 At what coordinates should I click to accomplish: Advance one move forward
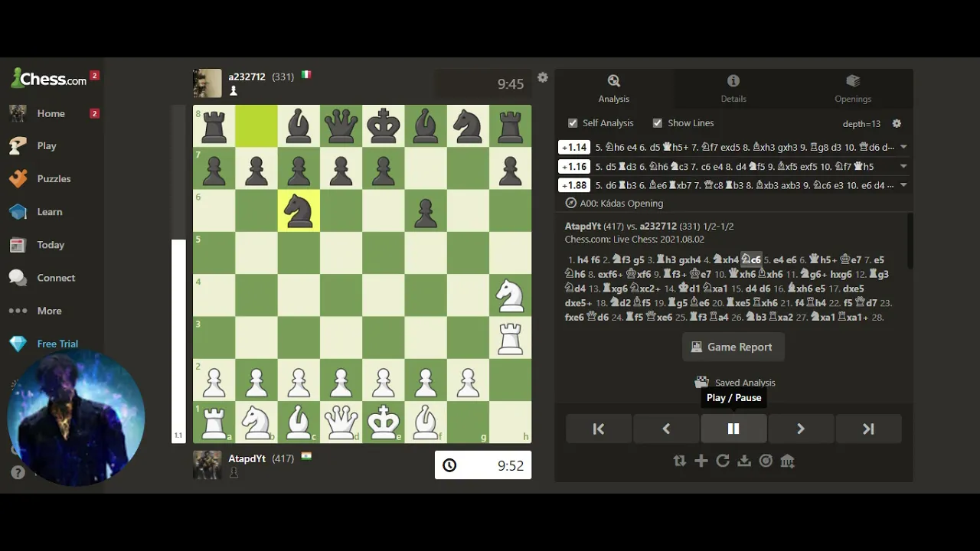pyautogui.click(x=801, y=429)
